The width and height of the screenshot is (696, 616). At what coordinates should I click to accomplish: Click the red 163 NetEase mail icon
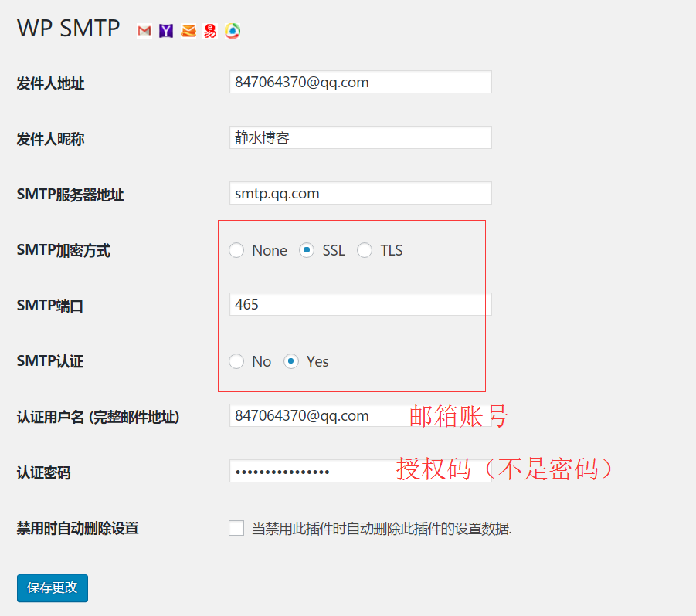pos(210,31)
